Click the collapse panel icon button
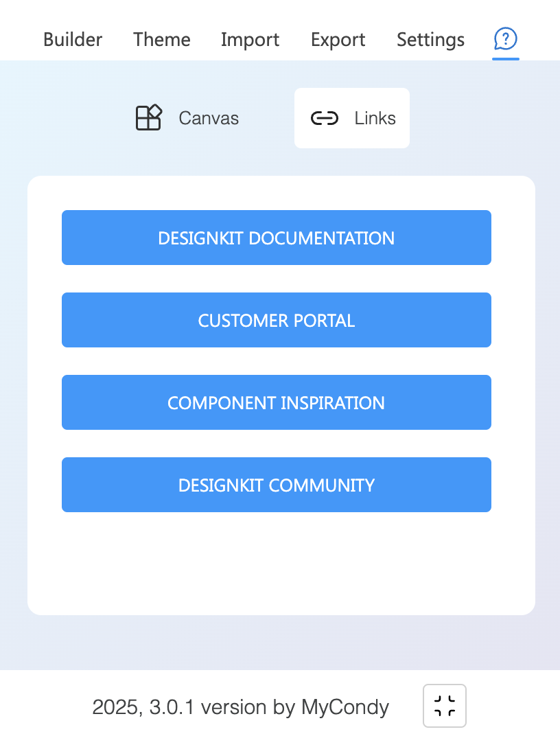The image size is (560, 747). (444, 706)
